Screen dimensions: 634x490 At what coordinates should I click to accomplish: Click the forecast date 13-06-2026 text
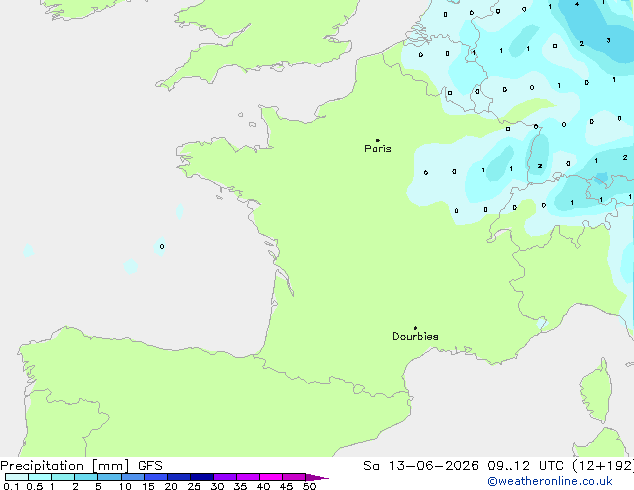tap(433, 466)
